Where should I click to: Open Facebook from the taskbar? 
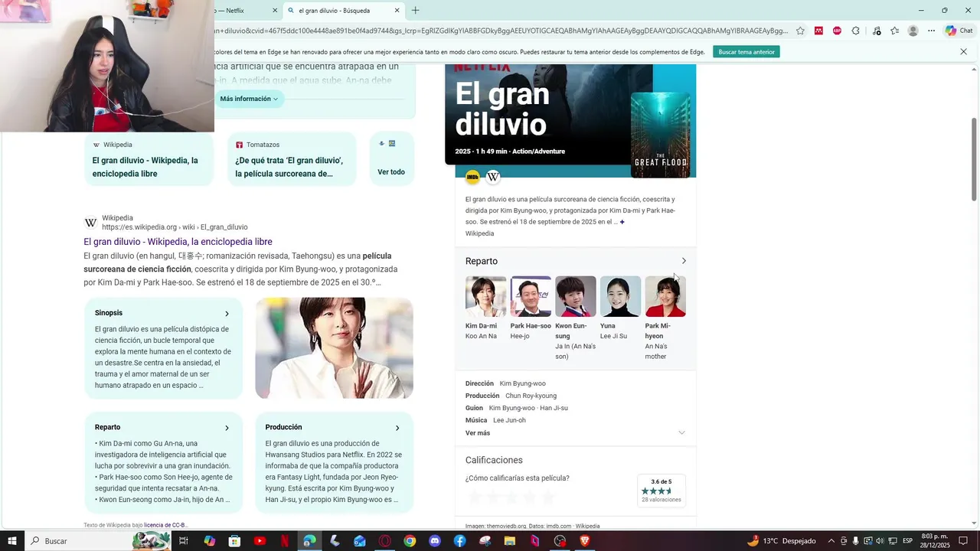459,541
